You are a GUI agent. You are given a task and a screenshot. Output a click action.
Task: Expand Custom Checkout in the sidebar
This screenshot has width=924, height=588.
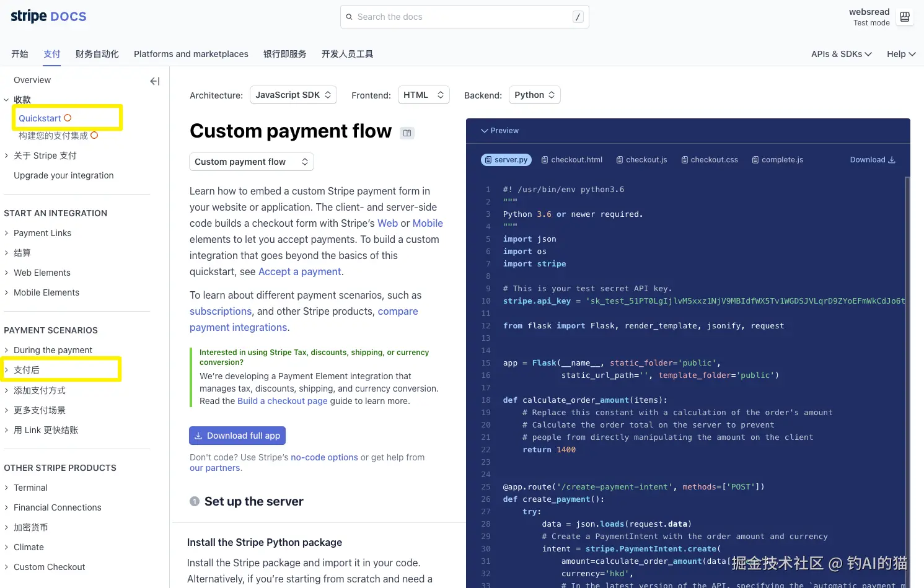pyautogui.click(x=6, y=567)
